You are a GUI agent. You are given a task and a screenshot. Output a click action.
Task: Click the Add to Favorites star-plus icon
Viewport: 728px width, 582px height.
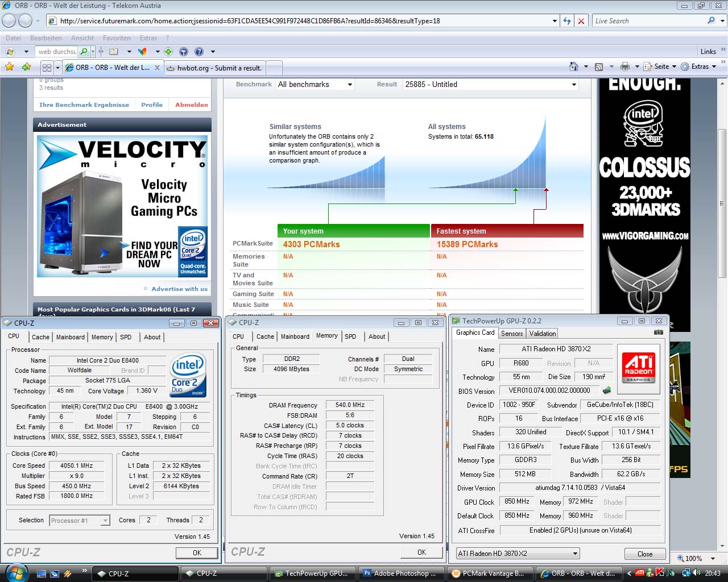(x=26, y=67)
